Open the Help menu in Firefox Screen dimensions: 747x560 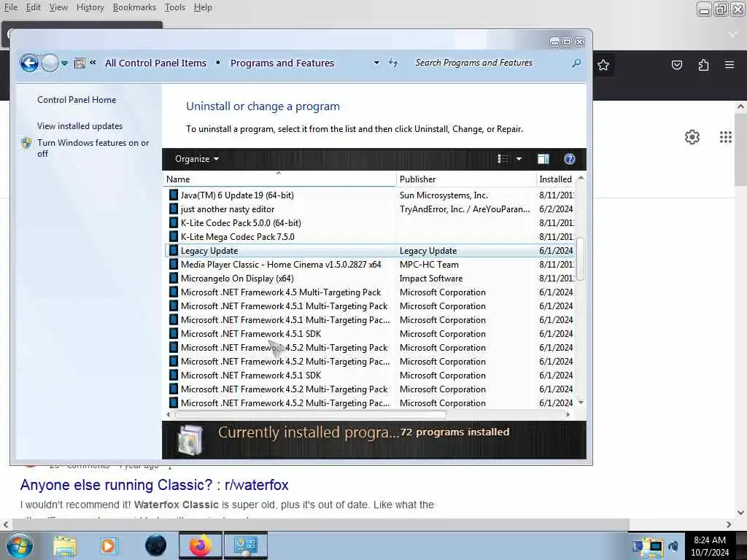pos(203,7)
